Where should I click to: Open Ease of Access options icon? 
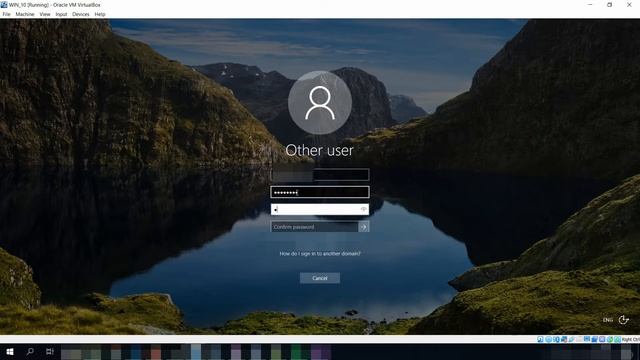(623, 320)
